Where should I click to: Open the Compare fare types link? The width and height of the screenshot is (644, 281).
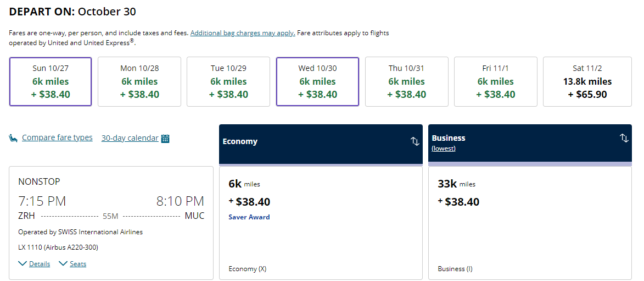tap(57, 137)
